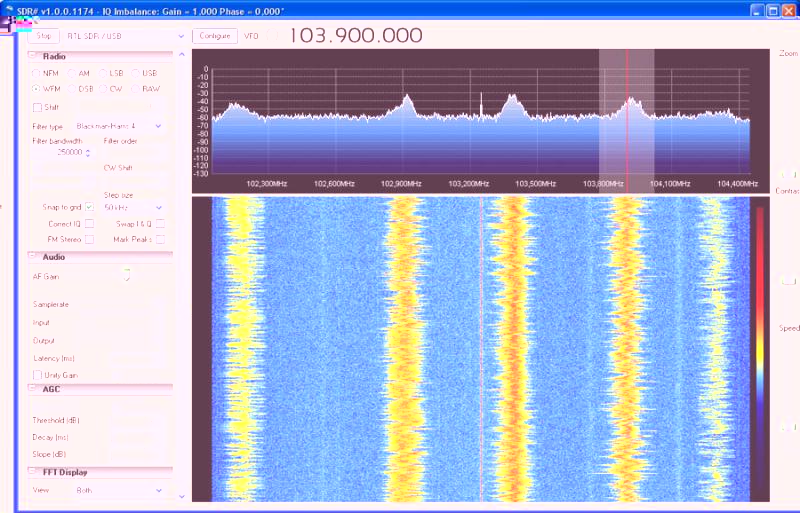Select AM demodulation mode
Screen dimensions: 800x513
[71, 73]
